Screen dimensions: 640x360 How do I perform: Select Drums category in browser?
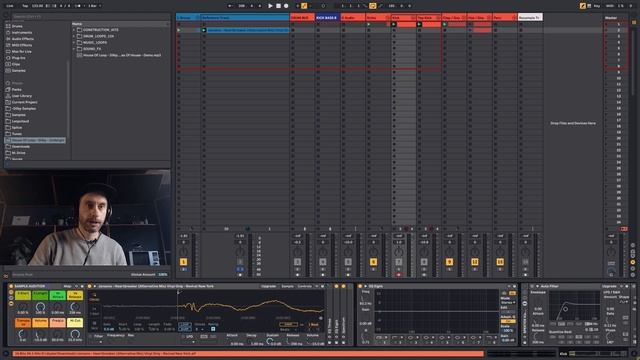point(17,26)
